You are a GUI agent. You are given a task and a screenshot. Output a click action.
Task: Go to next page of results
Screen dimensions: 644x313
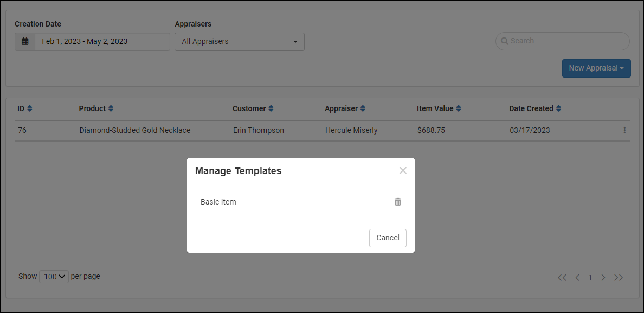[603, 278]
